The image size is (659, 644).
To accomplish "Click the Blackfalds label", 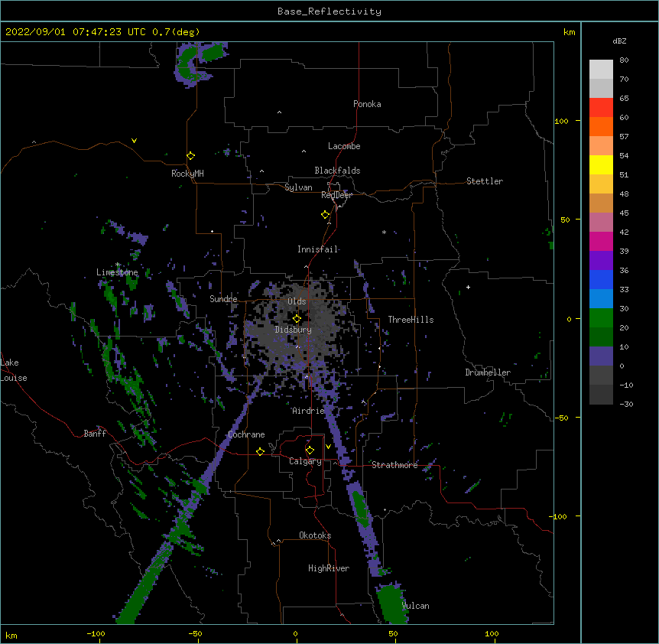I will click(x=337, y=171).
